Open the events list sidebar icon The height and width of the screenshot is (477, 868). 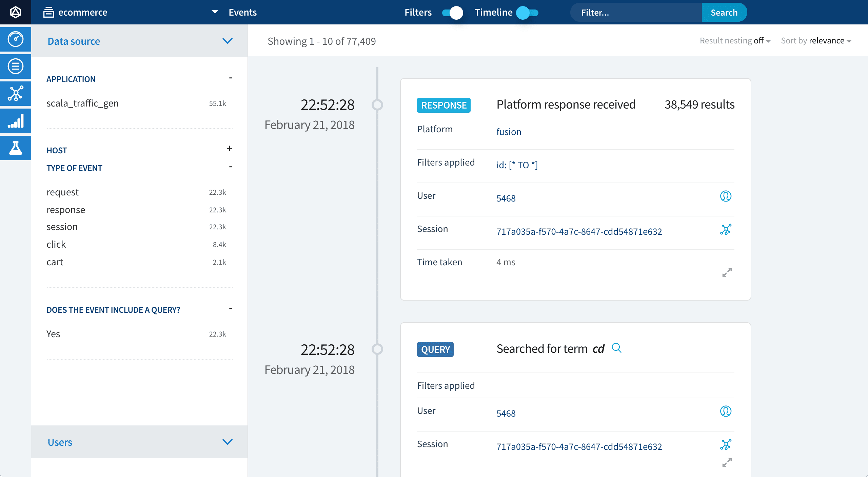(16, 66)
